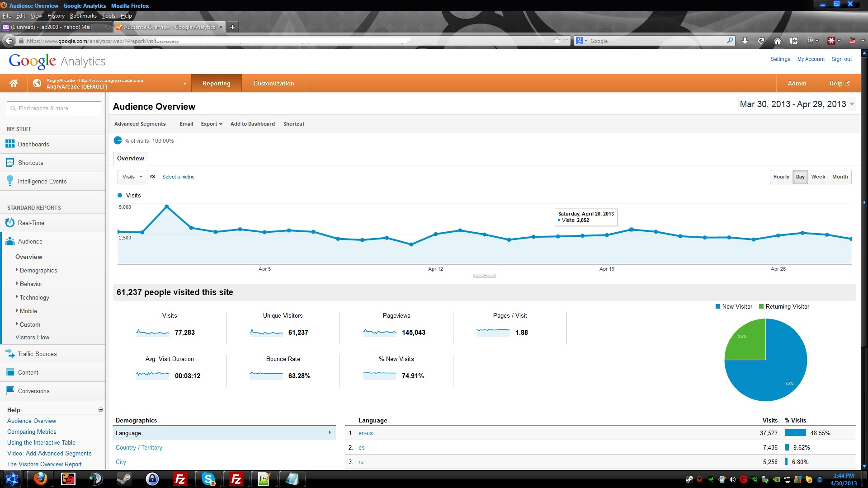Close the Audience Overview browser tab
The image size is (868, 488).
click(221, 27)
